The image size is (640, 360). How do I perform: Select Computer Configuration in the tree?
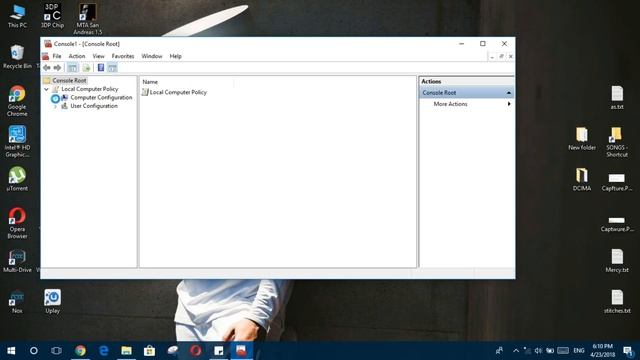click(x=101, y=98)
